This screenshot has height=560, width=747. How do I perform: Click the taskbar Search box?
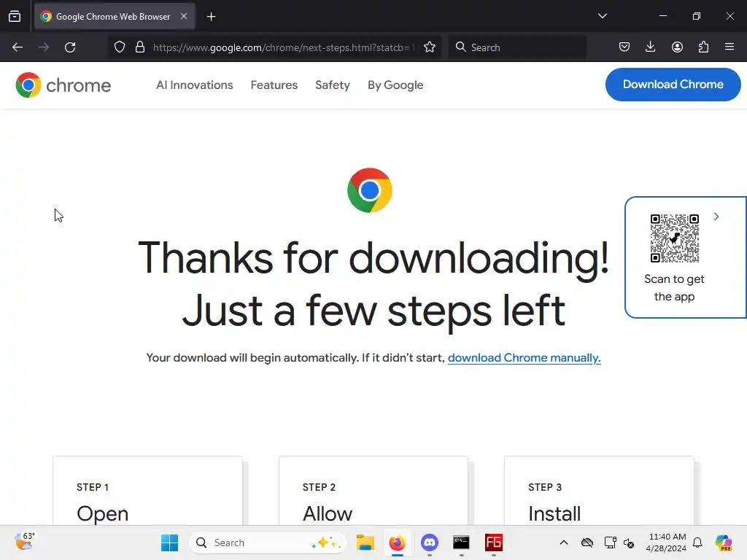(268, 542)
